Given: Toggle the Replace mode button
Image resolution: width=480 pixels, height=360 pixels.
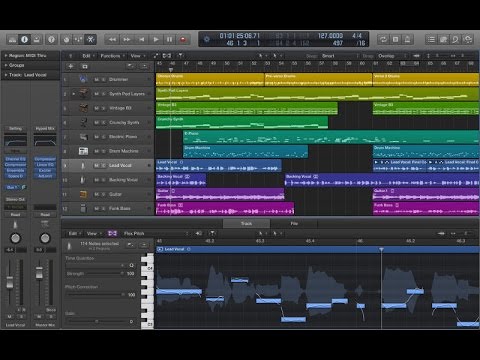Looking at the screenshot, I should coord(395,39).
